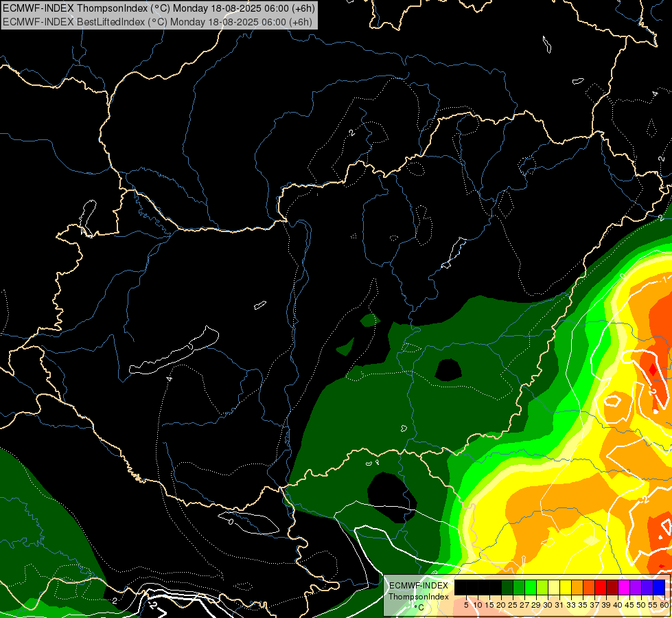The width and height of the screenshot is (672, 618).
Task: Pick the red 37–39 legend swatch
Action: 601,587
